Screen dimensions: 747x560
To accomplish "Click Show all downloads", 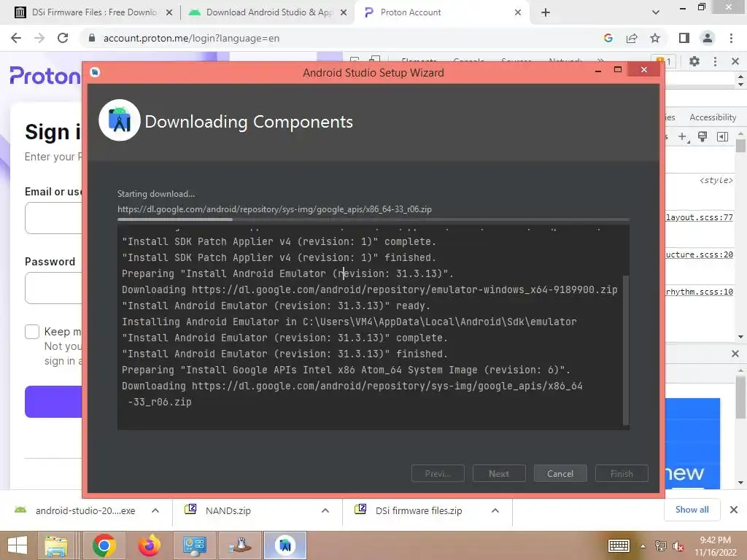I will (692, 510).
